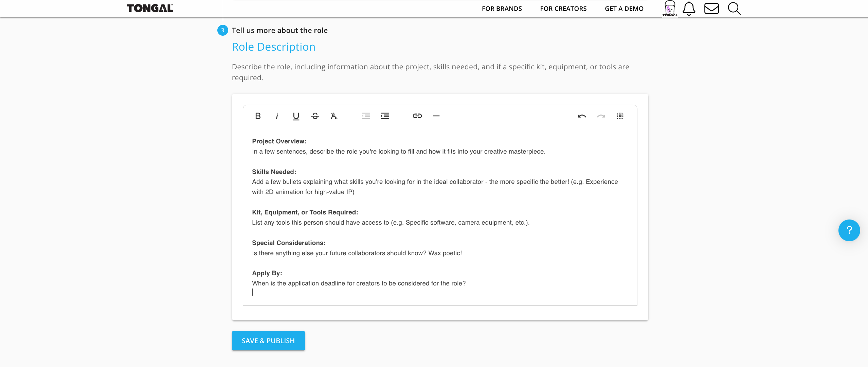The image size is (868, 367).
Task: Click the select-all icon in toolbar
Action: [x=620, y=116]
